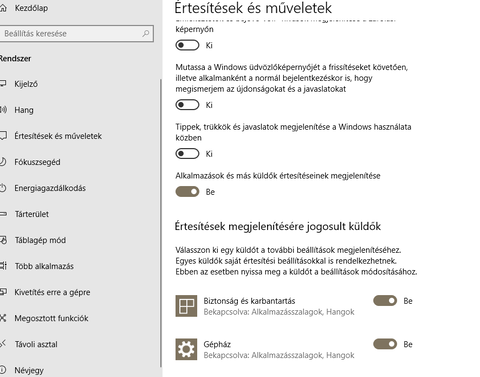This screenshot has height=377, width=480.
Task: Click the Energiagazdálkodás power icon
Action: [3, 188]
